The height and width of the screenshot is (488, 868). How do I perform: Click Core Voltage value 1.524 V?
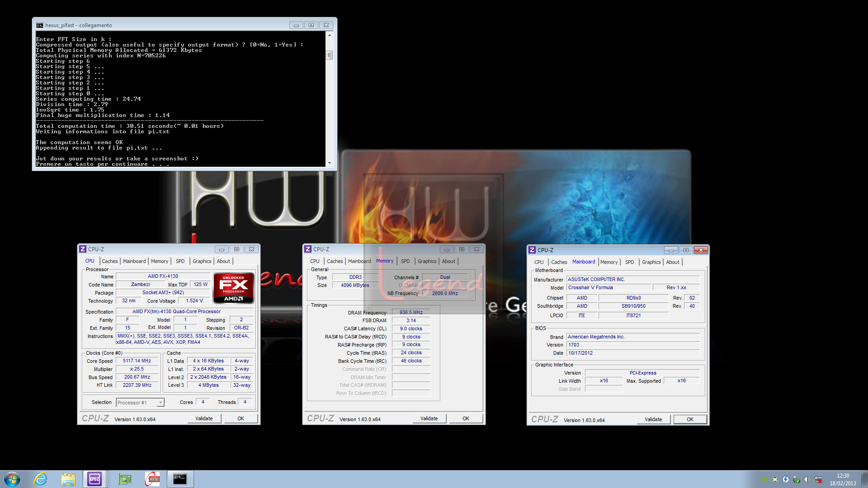(x=194, y=300)
